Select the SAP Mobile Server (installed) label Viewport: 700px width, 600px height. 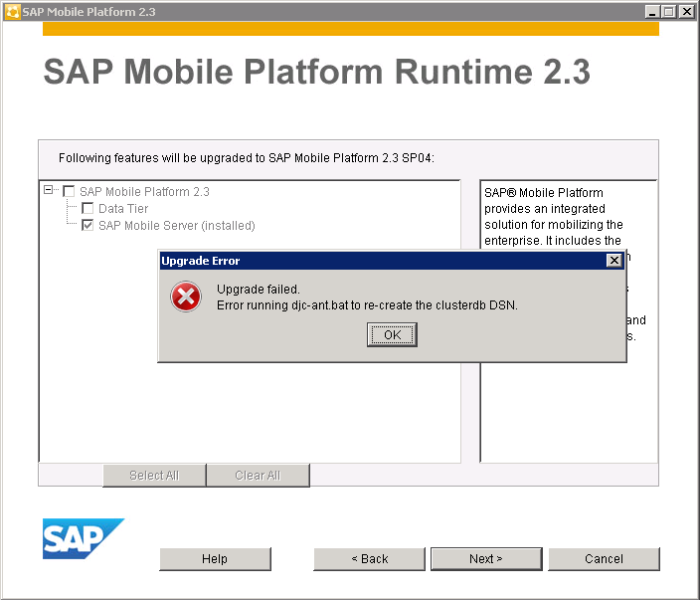tap(177, 226)
